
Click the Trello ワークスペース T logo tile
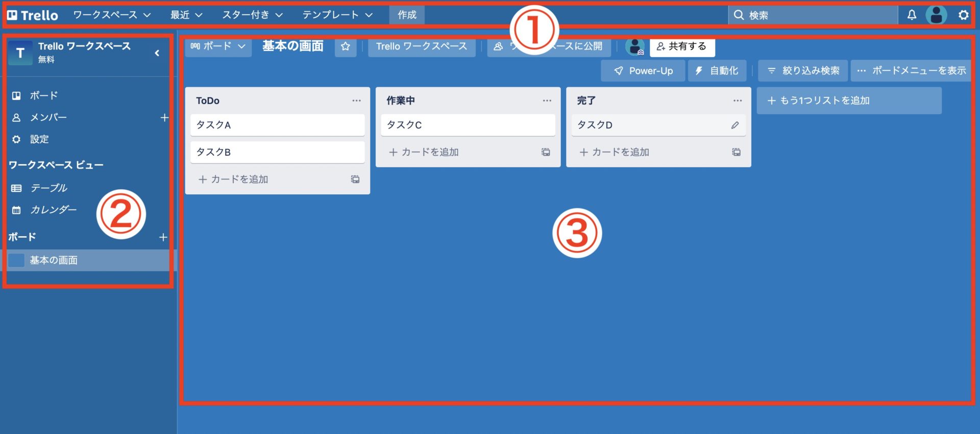[20, 53]
